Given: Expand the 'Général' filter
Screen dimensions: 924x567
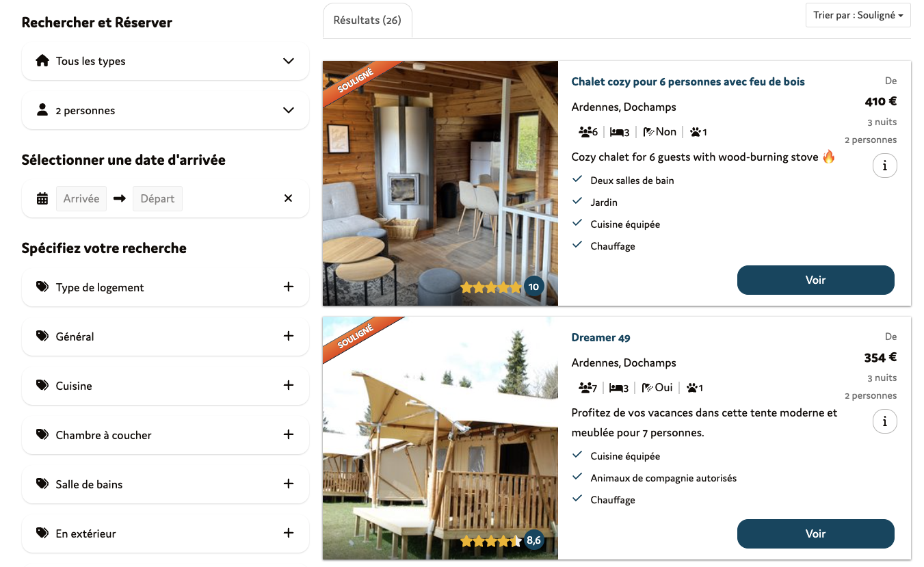Looking at the screenshot, I should point(165,337).
